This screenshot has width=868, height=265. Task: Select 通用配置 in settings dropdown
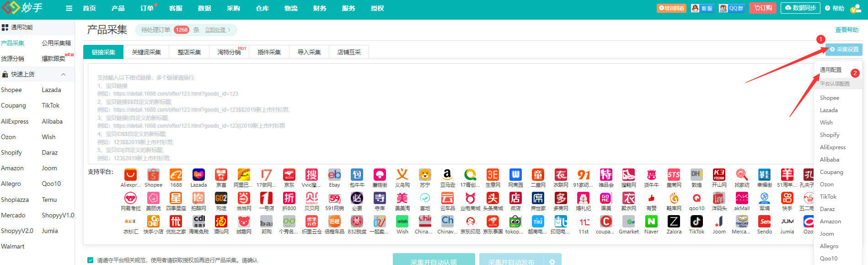[830, 70]
